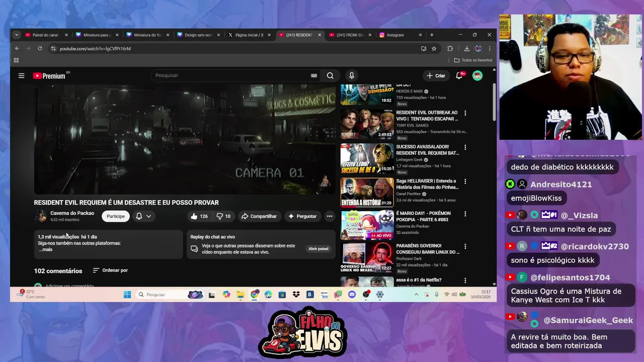Open options for Sucesso Avassalador video
This screenshot has height=362, width=644.
(x=465, y=147)
